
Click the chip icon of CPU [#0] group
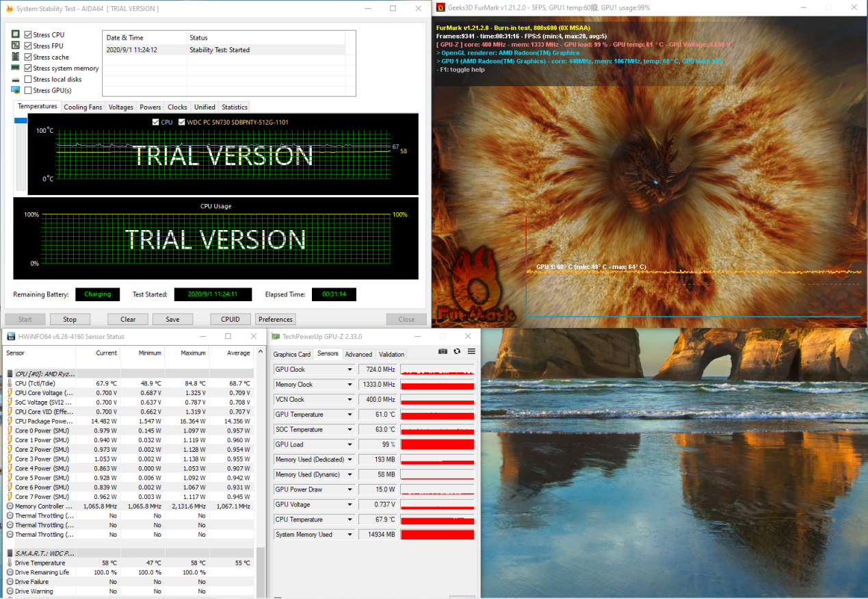click(x=10, y=374)
